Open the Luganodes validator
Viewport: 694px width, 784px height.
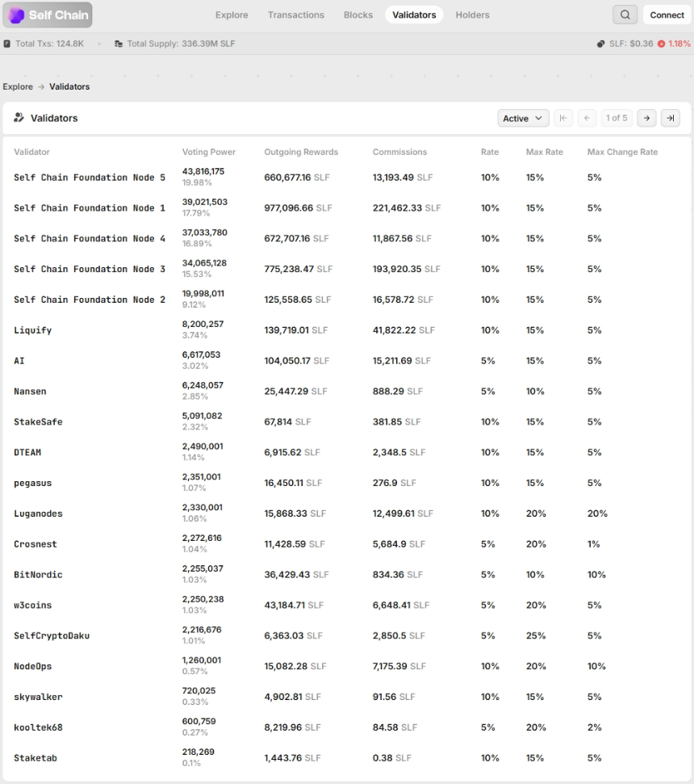point(39,514)
